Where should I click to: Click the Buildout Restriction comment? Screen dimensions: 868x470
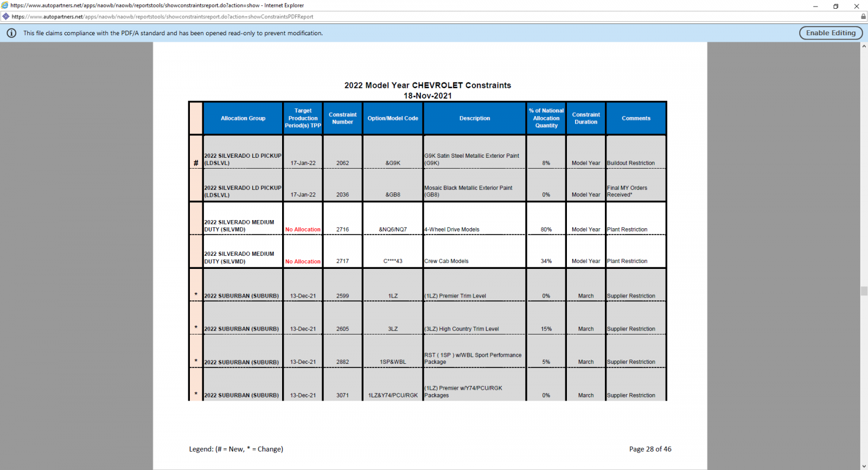tap(631, 163)
